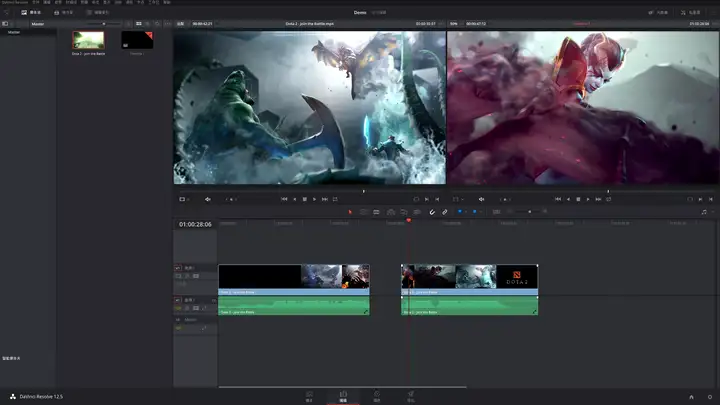This screenshot has height=405, width=720.
Task: Click the Replace clip edit icon
Action: tap(417, 212)
